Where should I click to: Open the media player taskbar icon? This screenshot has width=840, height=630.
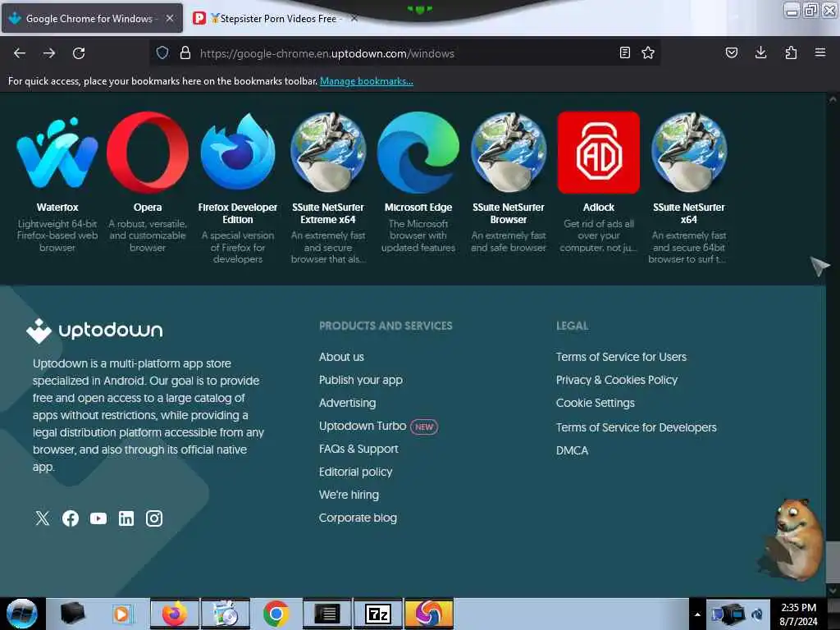pyautogui.click(x=123, y=614)
